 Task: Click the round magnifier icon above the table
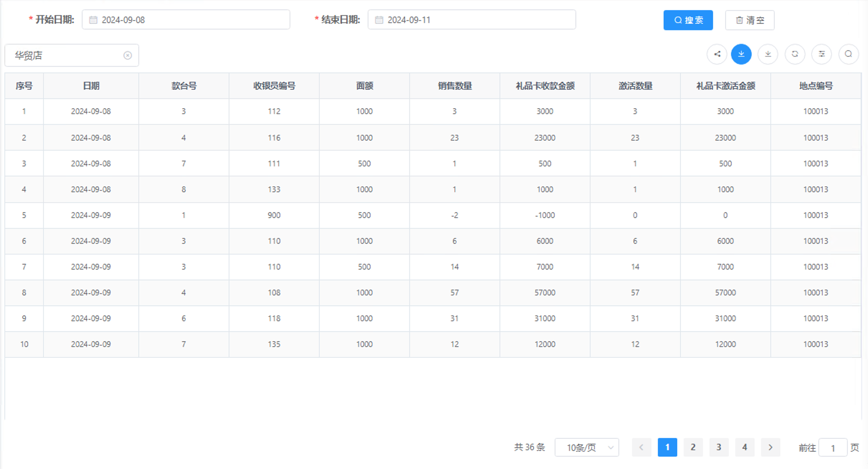coord(848,54)
